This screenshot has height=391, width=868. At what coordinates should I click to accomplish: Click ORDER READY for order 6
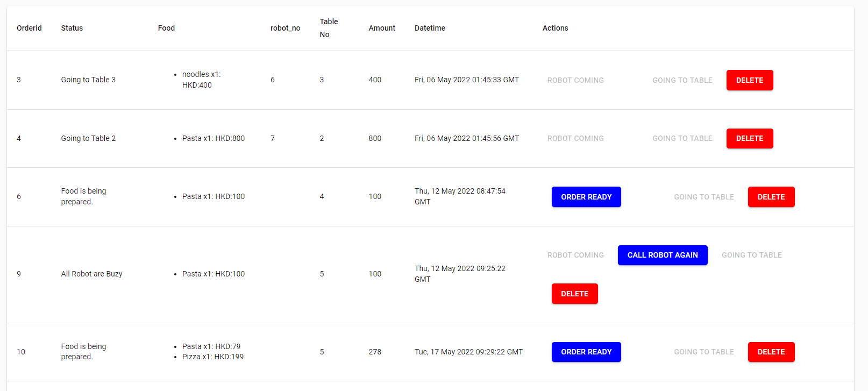(x=586, y=196)
